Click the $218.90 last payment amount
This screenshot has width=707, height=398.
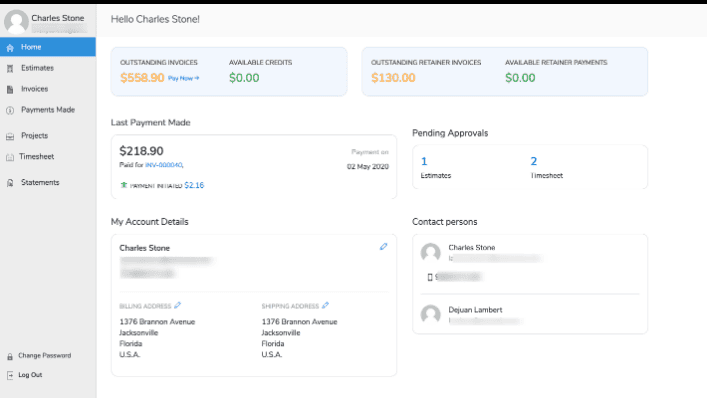point(141,151)
